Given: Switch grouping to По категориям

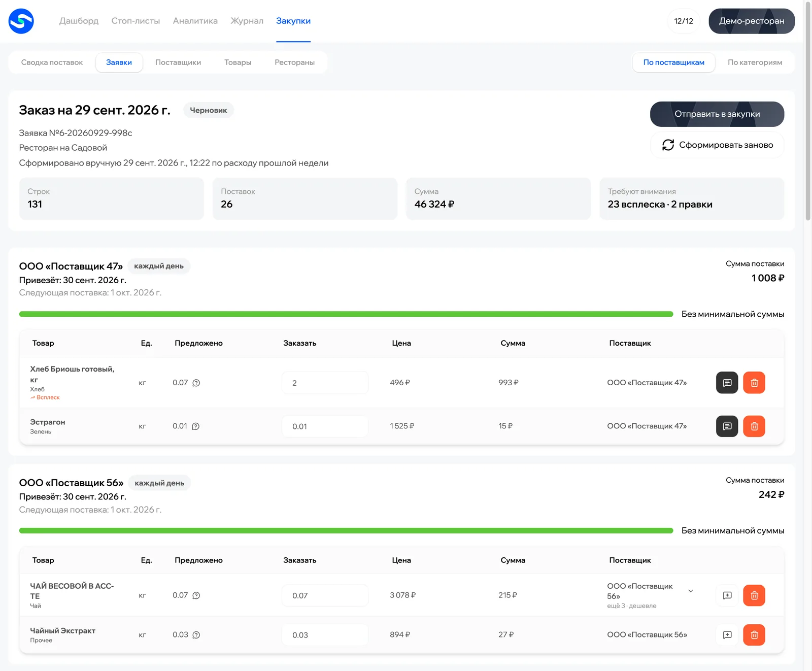Looking at the screenshot, I should coord(755,62).
